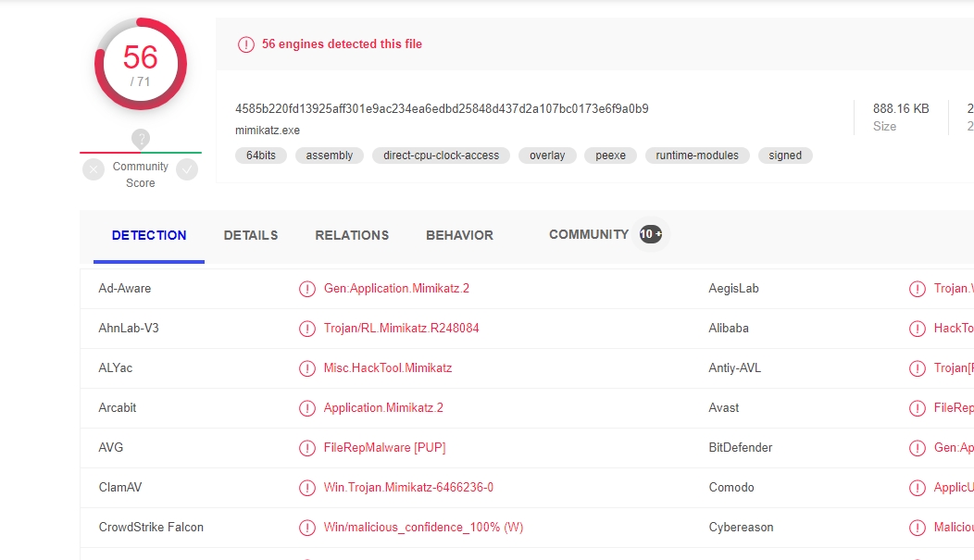This screenshot has width=974, height=560.
Task: Click the runtime-modules tag
Action: 697,156
